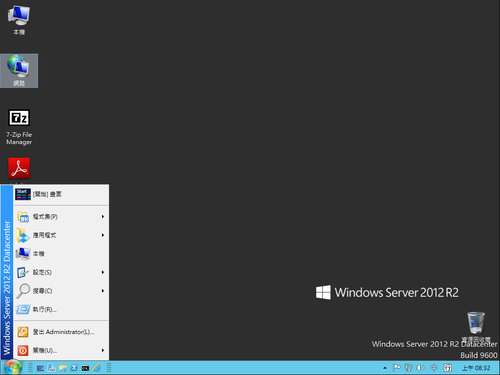Click the taskbar clock showing 08:32
500x375 pixels.
pyautogui.click(x=476, y=368)
